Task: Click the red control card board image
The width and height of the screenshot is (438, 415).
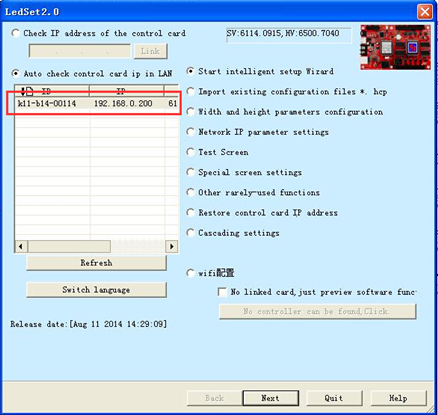Action: (x=395, y=47)
